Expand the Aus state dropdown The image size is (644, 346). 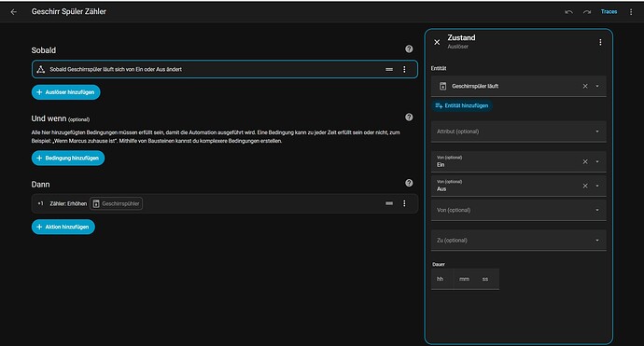(597, 186)
